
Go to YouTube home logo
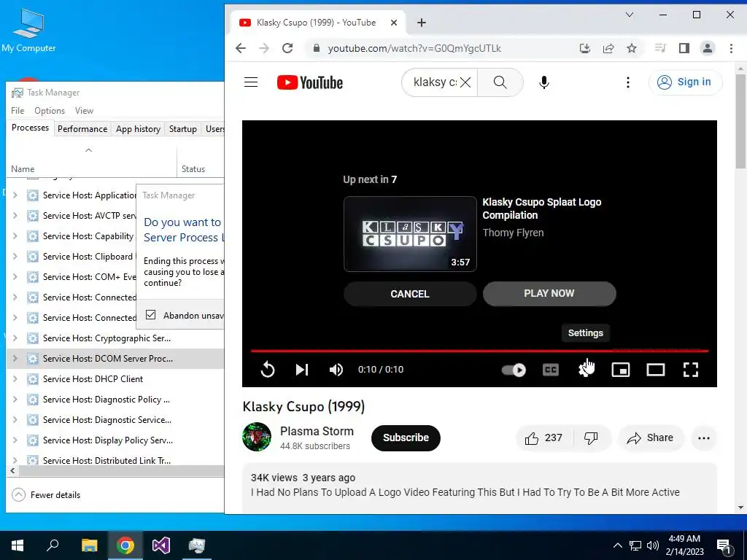tap(310, 82)
